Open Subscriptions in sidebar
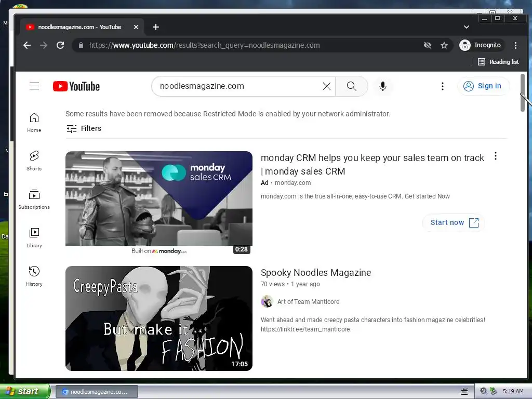The width and height of the screenshot is (532, 399). pos(34,199)
